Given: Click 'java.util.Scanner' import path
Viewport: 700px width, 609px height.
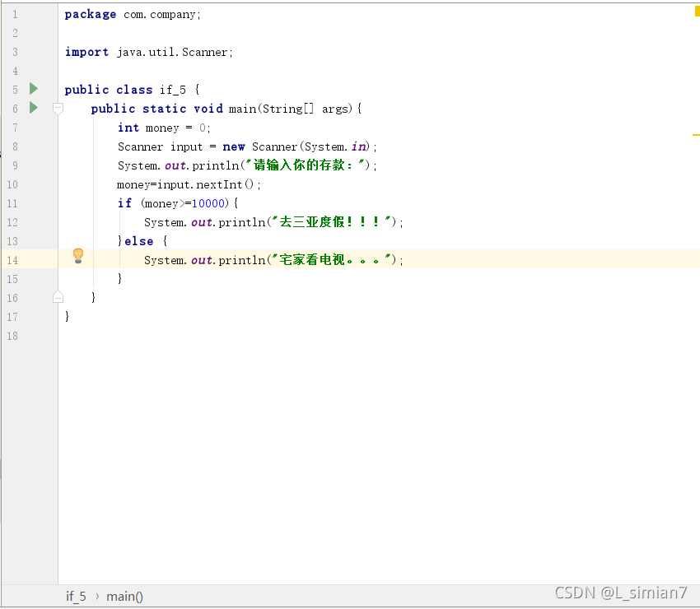Looking at the screenshot, I should click(172, 52).
